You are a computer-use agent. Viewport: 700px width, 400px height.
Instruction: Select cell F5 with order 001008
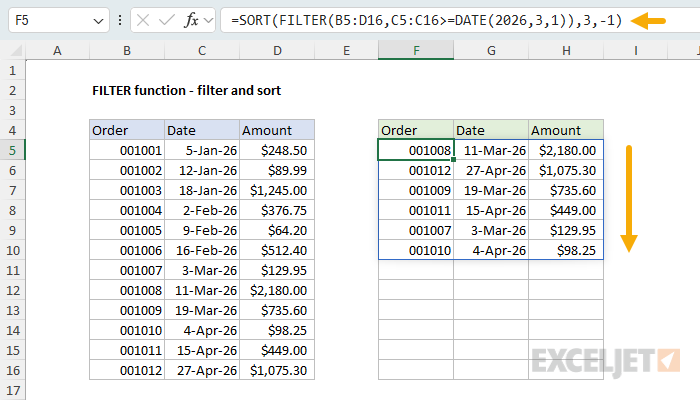(416, 150)
